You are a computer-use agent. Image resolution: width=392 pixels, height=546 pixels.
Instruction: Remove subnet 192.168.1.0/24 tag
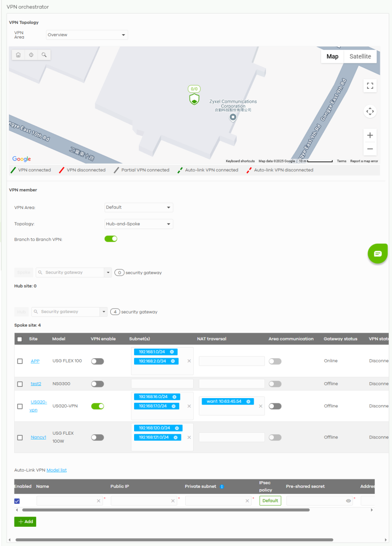pos(172,352)
